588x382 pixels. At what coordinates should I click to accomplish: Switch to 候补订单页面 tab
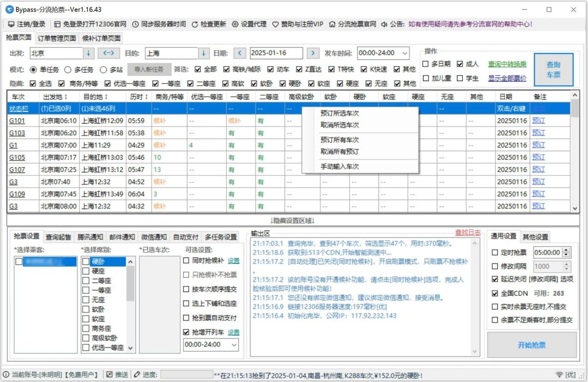pos(102,38)
